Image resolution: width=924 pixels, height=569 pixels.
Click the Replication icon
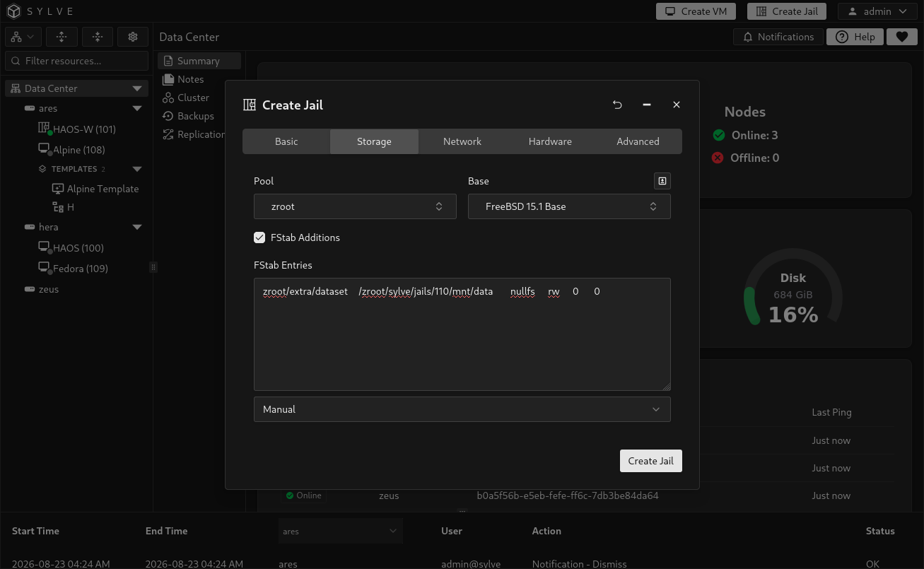[168, 134]
